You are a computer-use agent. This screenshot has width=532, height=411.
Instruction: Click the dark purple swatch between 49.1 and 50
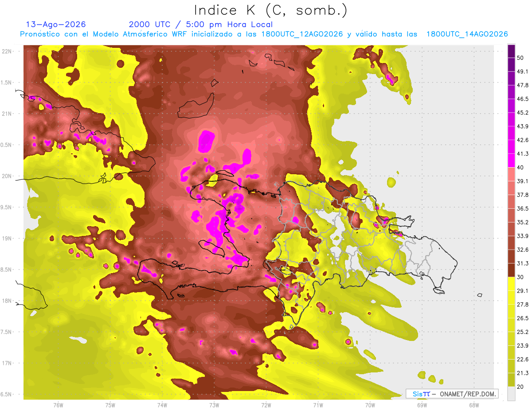point(512,65)
